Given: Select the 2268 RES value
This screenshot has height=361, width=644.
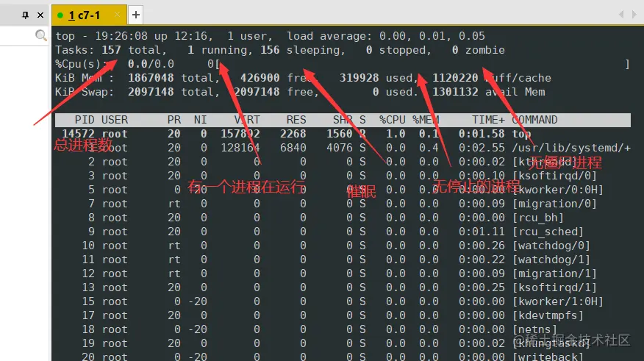Looking at the screenshot, I should [293, 134].
